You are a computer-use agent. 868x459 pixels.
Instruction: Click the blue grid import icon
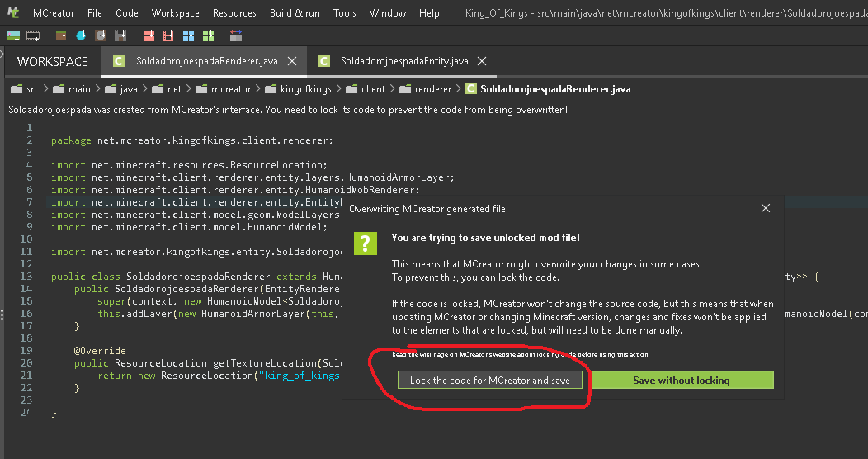188,36
